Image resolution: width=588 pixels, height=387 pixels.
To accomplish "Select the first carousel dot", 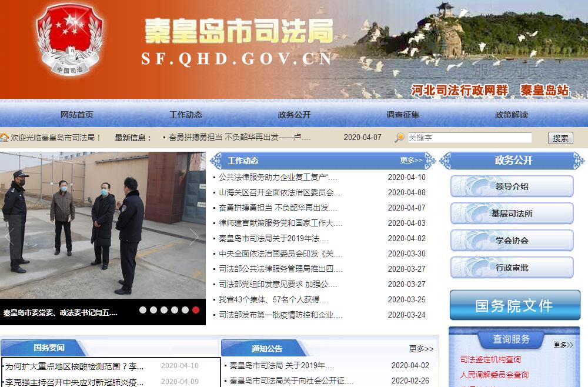I will click(143, 310).
